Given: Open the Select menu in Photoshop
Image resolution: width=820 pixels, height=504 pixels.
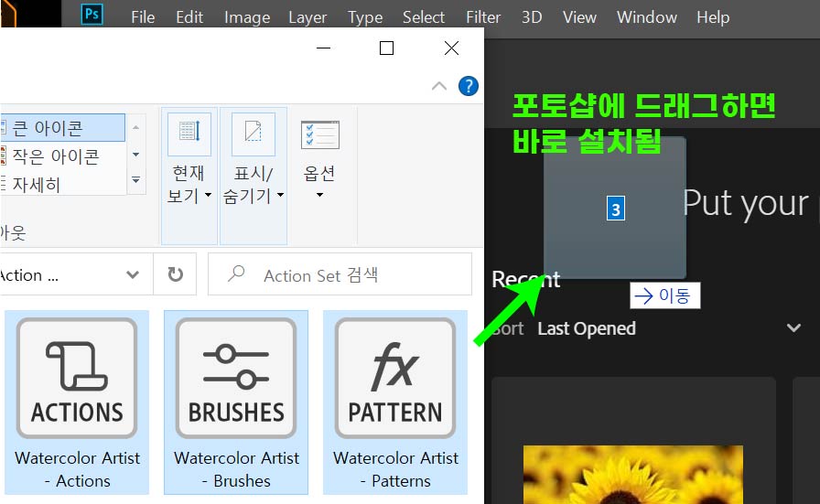Looking at the screenshot, I should (424, 17).
